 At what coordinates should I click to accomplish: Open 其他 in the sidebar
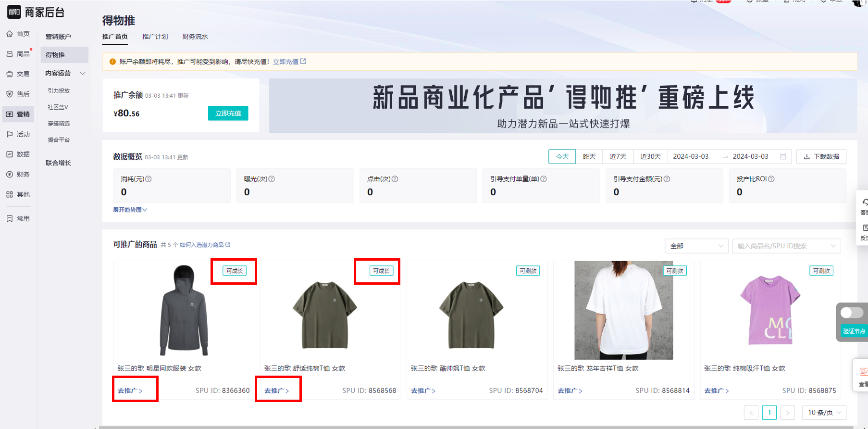(18, 195)
